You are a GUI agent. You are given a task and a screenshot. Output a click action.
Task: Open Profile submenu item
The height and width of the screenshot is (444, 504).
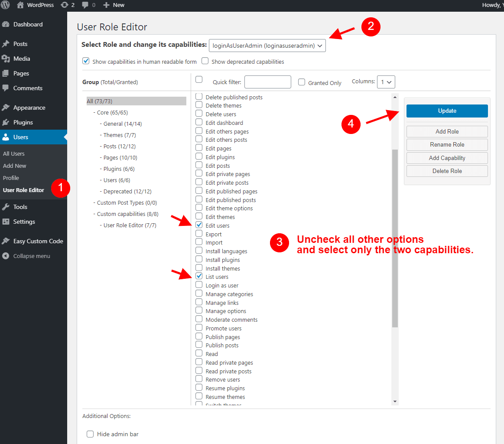tap(11, 178)
